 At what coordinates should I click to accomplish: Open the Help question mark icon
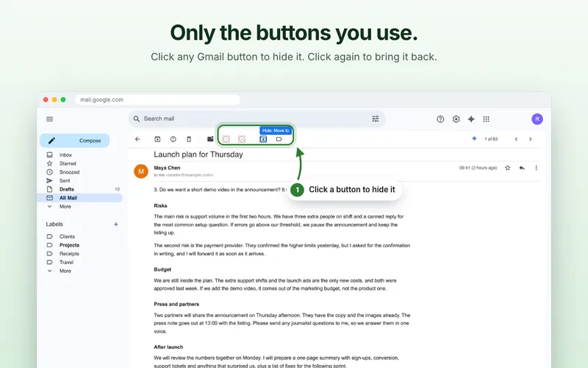(440, 119)
